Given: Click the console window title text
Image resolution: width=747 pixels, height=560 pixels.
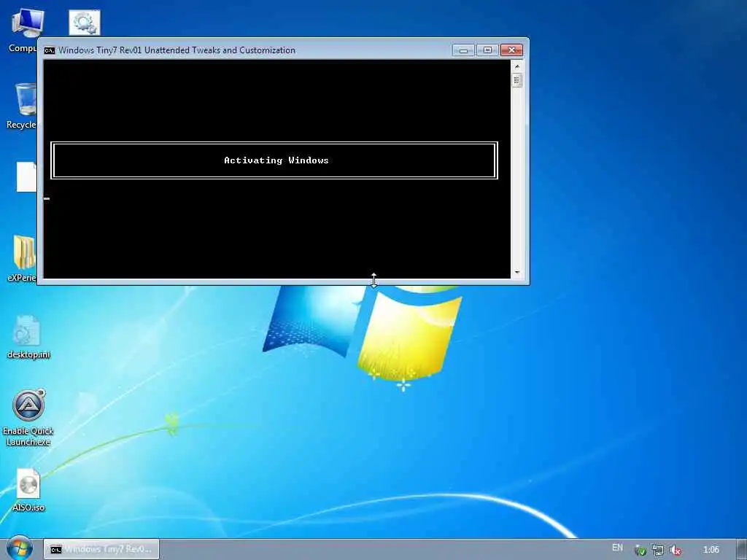Looking at the screenshot, I should tap(177, 50).
